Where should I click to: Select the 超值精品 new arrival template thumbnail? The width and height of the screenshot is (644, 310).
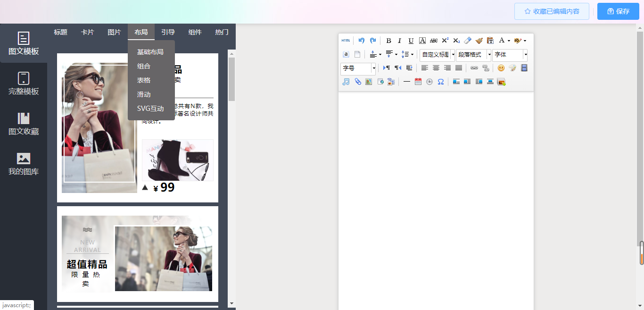pyautogui.click(x=137, y=254)
